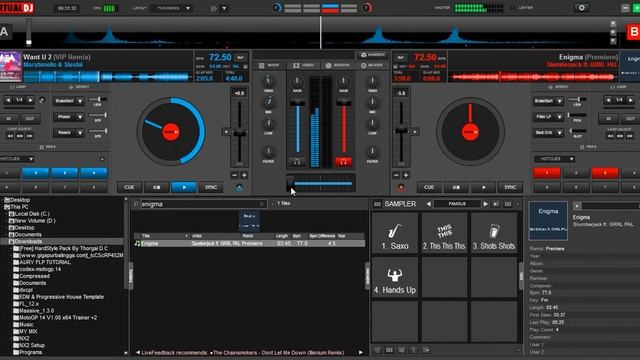Pause deck A with stutter button
Viewport: 640px width, 360px height.
click(x=156, y=187)
